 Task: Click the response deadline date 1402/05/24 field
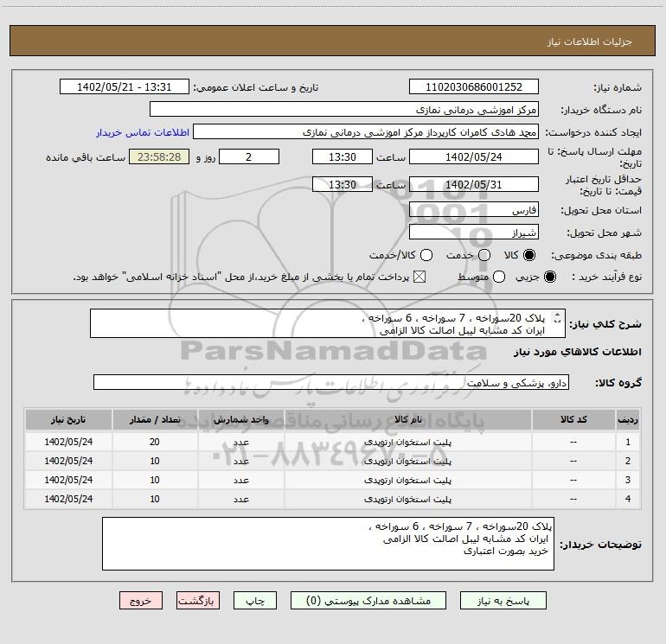pyautogui.click(x=474, y=156)
